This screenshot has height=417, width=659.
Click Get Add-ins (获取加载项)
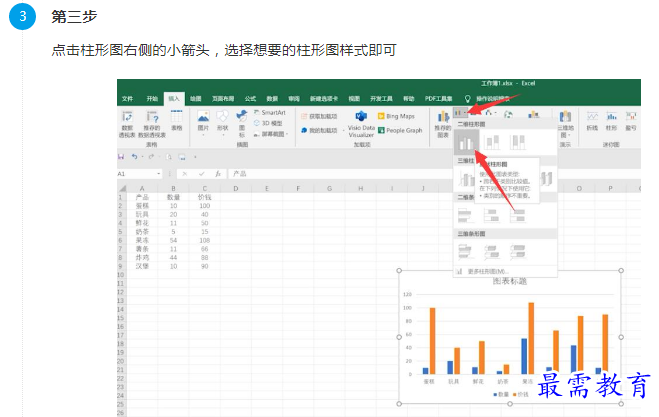tap(319, 116)
